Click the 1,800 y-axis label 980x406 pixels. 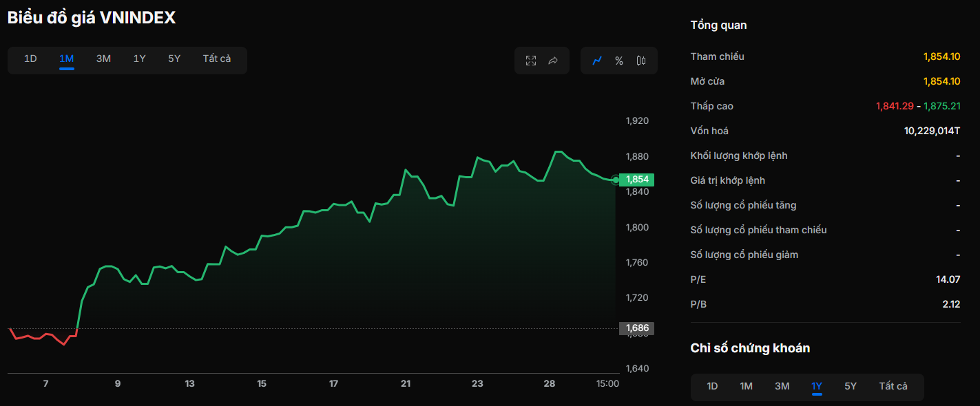tap(637, 227)
